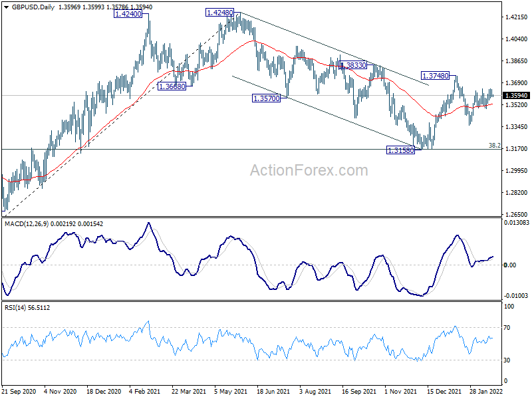
Task: Click the 28 Jan 2022 date label
Action: tap(486, 392)
